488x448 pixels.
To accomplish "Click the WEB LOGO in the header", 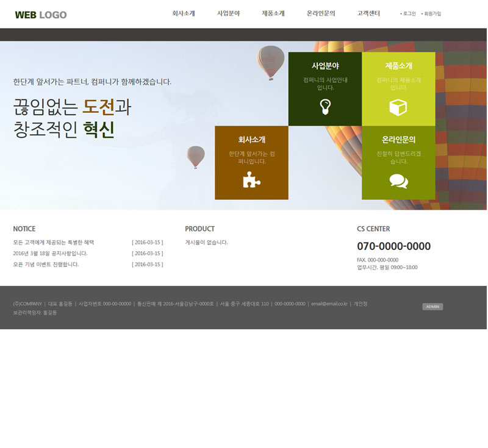I will tap(41, 15).
